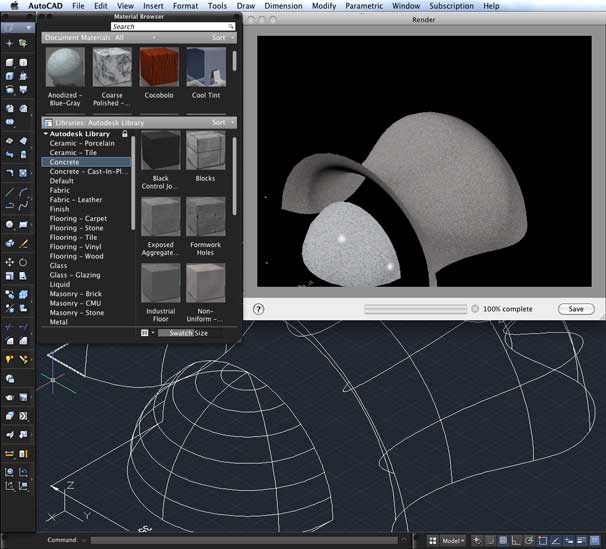Select the Cocobolo material swatch
The width and height of the screenshot is (606, 549).
[159, 67]
